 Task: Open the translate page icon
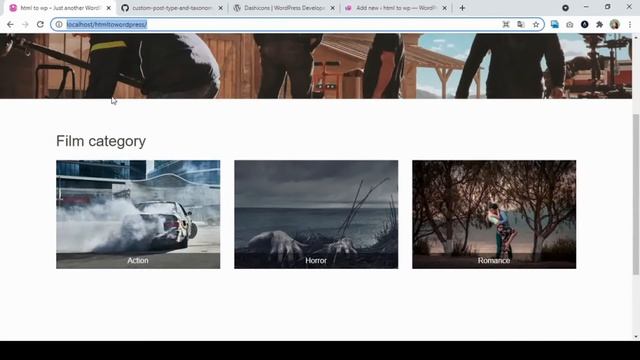coord(521,24)
